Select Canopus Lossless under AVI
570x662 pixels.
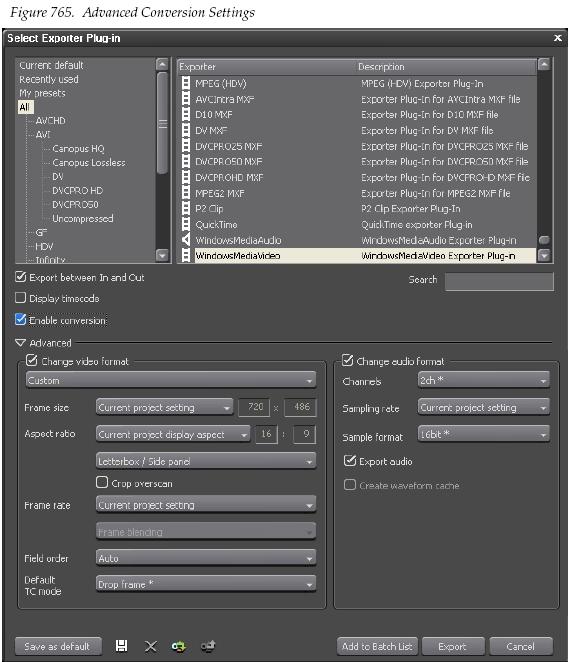coord(89,163)
